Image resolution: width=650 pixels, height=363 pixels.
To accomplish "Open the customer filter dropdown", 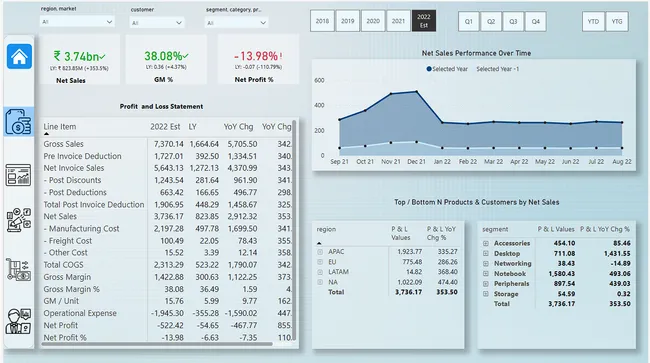I will 157,23.
